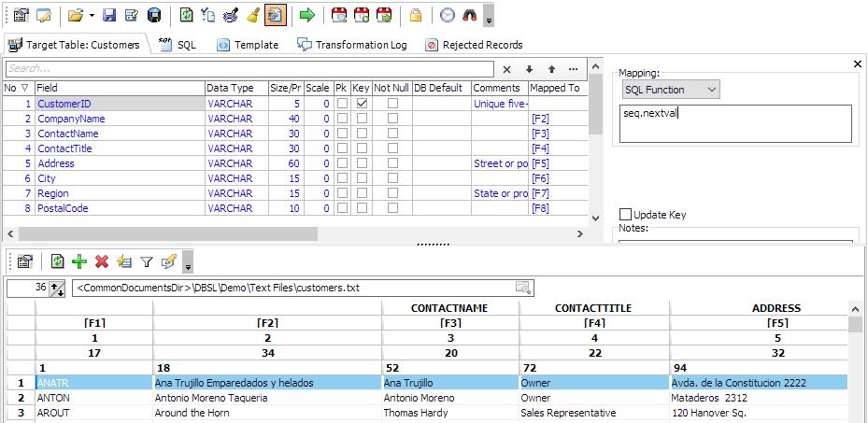Clear mappings with the broom icon
Viewport: 868px width, 423px height.
[253, 16]
